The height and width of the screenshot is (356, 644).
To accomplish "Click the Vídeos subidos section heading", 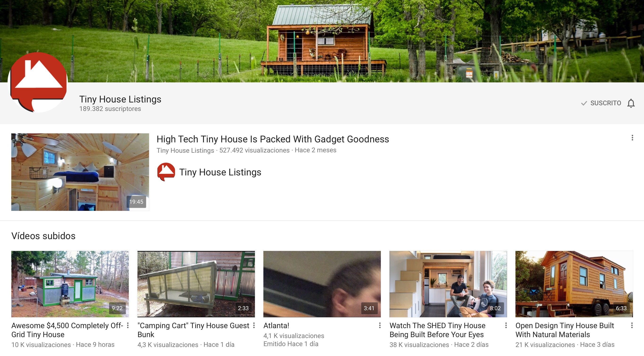I will point(43,236).
